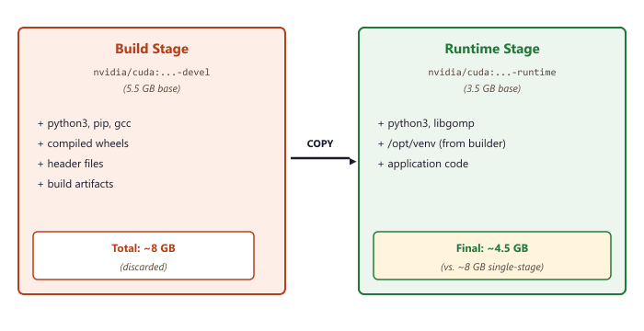Click the Build Stage title
Screen dimensions: 644x331
(152, 49)
